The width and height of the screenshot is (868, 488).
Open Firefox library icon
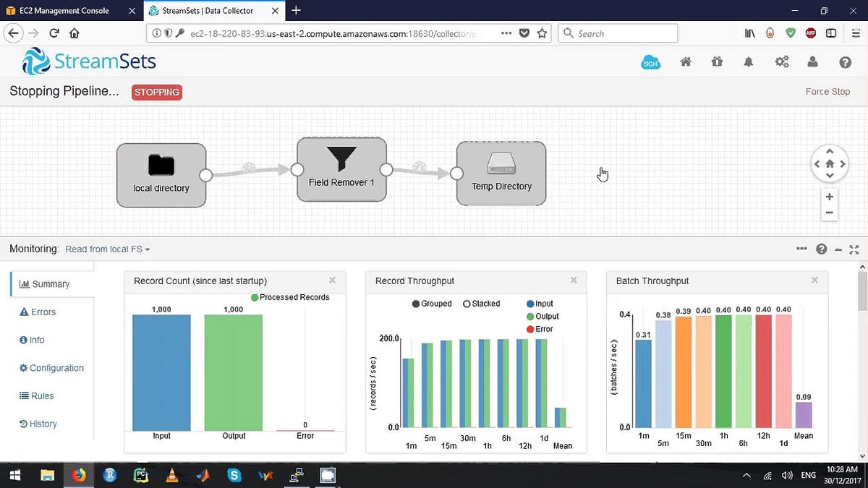750,33
